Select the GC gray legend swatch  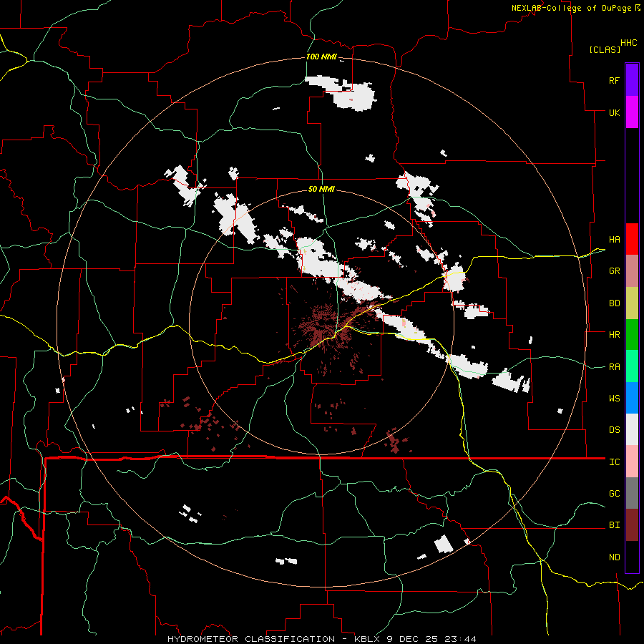632,493
